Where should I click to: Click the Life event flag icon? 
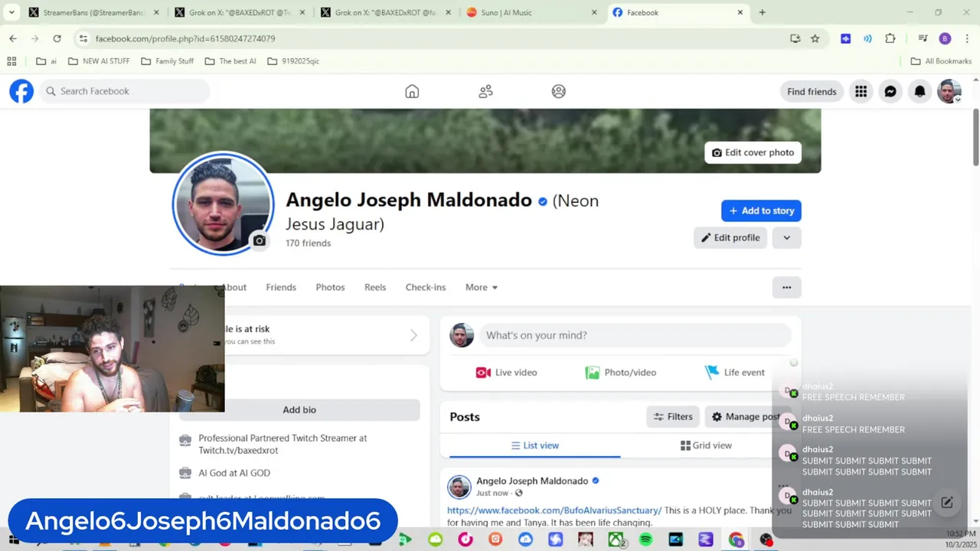712,372
